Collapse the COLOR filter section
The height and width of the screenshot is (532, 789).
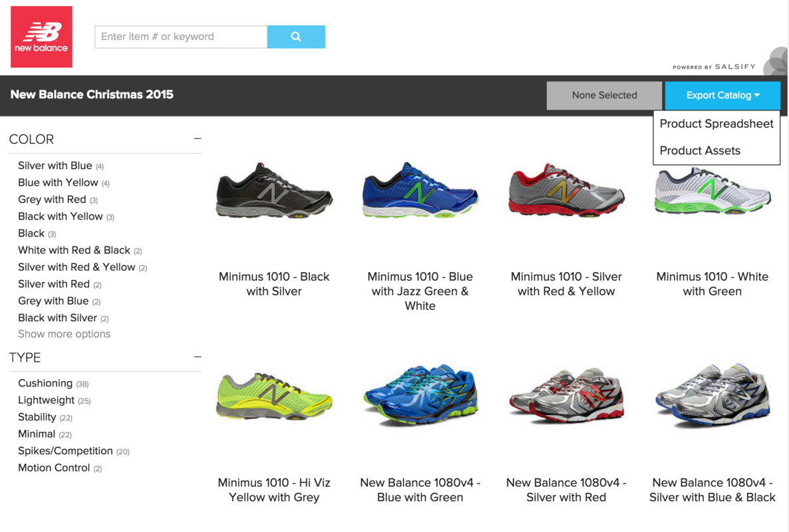coord(197,138)
